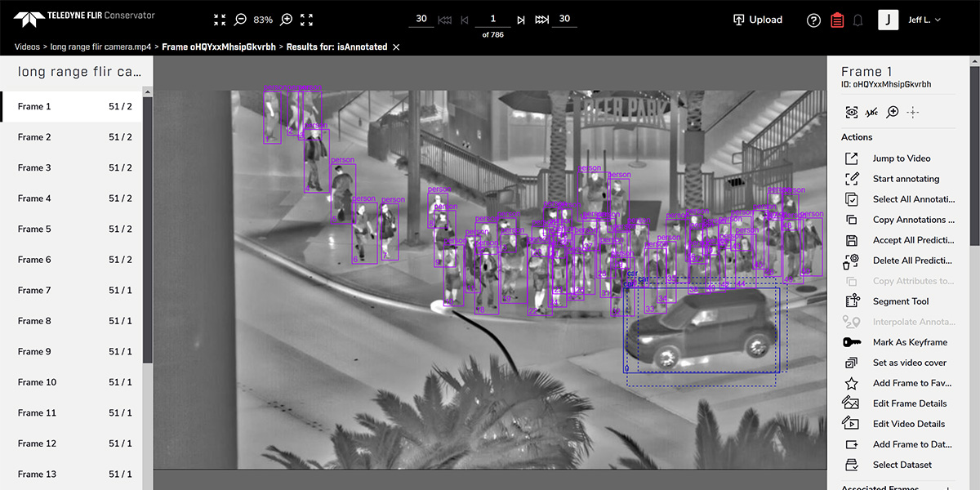Screen dimensions: 980x490
Task: Click the current frame number field
Action: pyautogui.click(x=492, y=19)
